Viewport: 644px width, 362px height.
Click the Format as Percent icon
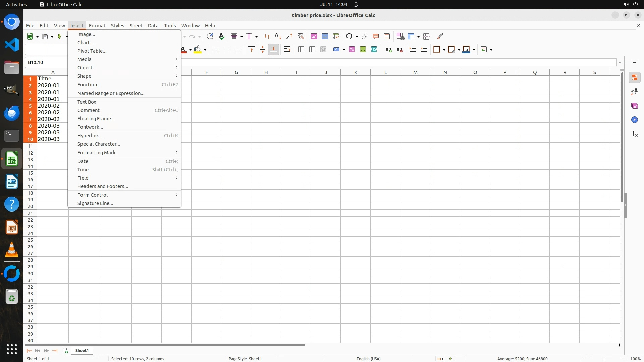(352, 50)
